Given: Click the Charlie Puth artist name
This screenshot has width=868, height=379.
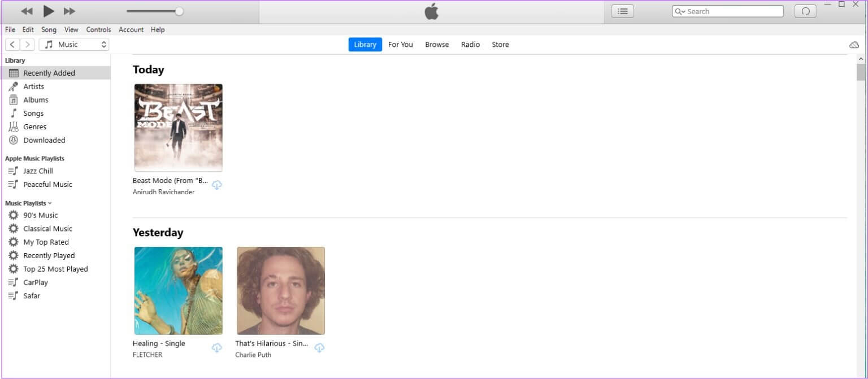Looking at the screenshot, I should 253,355.
